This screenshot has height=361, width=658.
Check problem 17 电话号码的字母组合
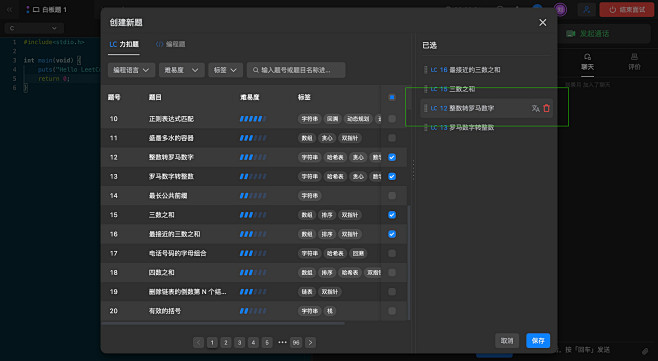click(392, 254)
